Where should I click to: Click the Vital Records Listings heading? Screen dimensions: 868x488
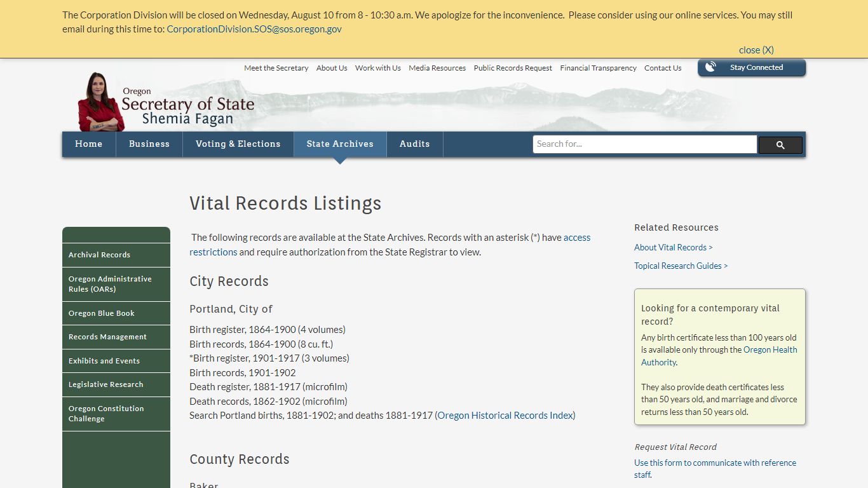(285, 203)
